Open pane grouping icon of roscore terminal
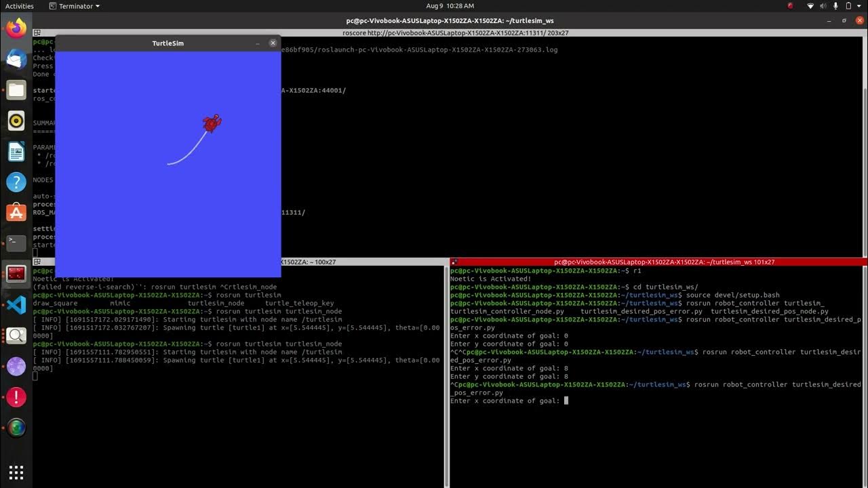The image size is (868, 488). click(x=37, y=33)
